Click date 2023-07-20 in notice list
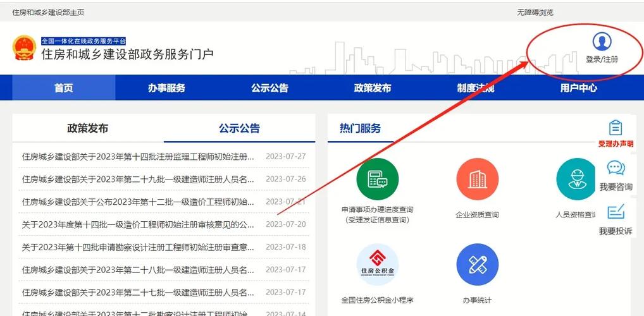 [x=286, y=224]
